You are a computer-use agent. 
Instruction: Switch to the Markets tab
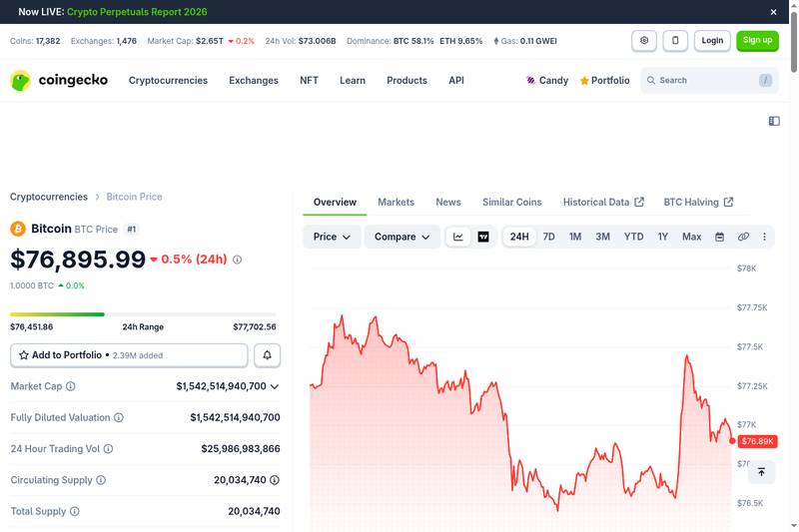[x=396, y=202]
